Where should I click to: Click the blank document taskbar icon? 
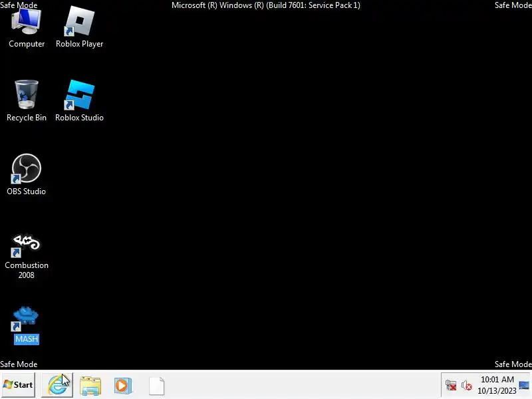point(157,386)
